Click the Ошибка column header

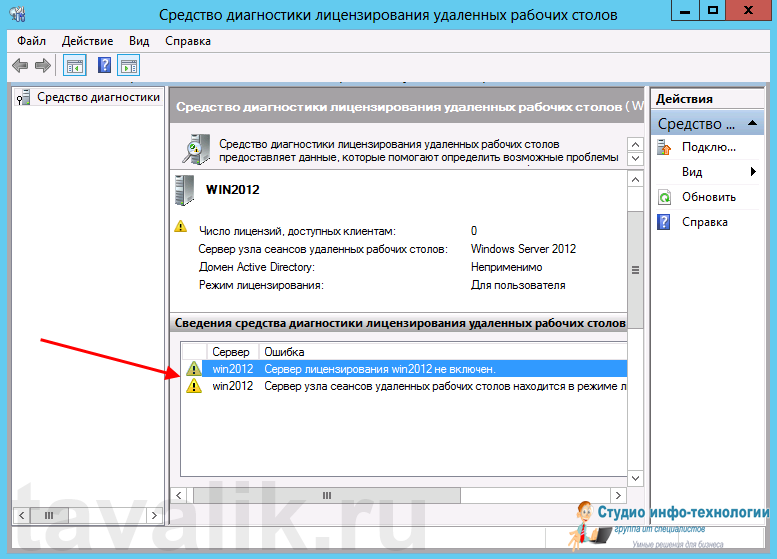coord(284,352)
